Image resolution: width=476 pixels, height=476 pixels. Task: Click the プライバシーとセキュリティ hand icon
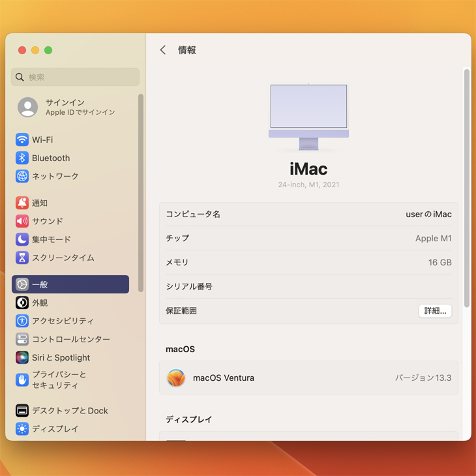pyautogui.click(x=22, y=379)
